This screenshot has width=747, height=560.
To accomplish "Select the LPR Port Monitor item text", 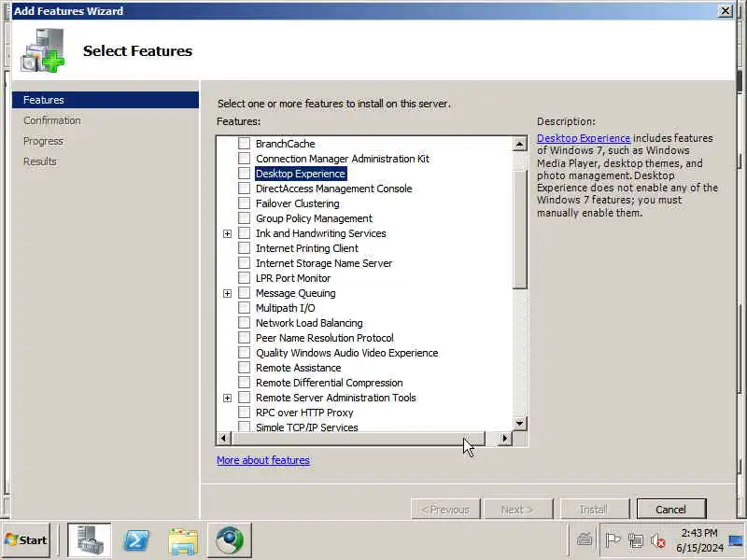I will point(293,278).
